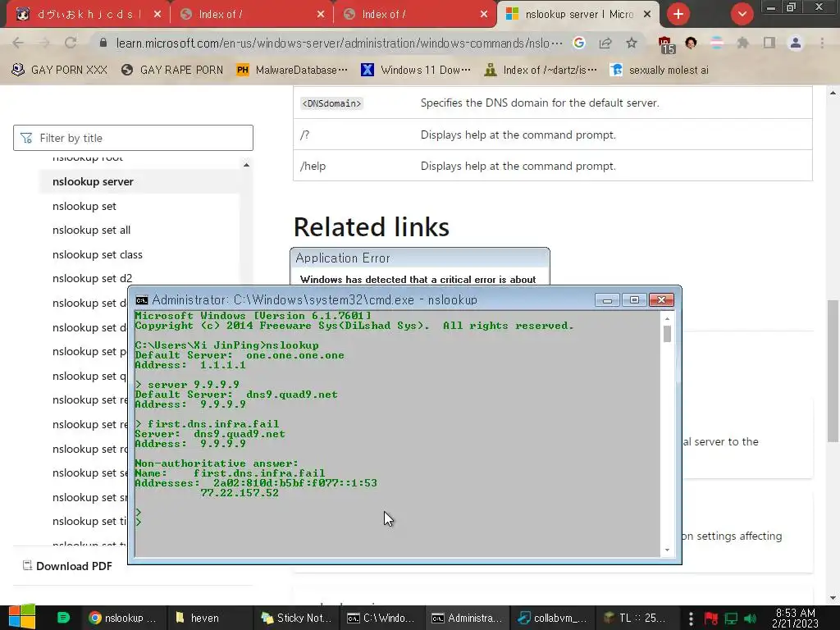Switch to Chrome 'nslookup' taskbar item
This screenshot has height=630, width=840.
pyautogui.click(x=123, y=618)
